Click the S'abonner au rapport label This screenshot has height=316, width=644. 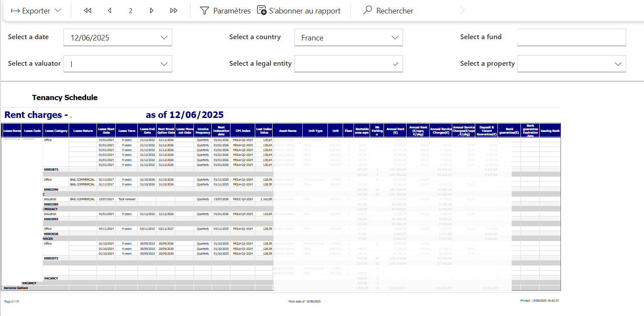(305, 11)
